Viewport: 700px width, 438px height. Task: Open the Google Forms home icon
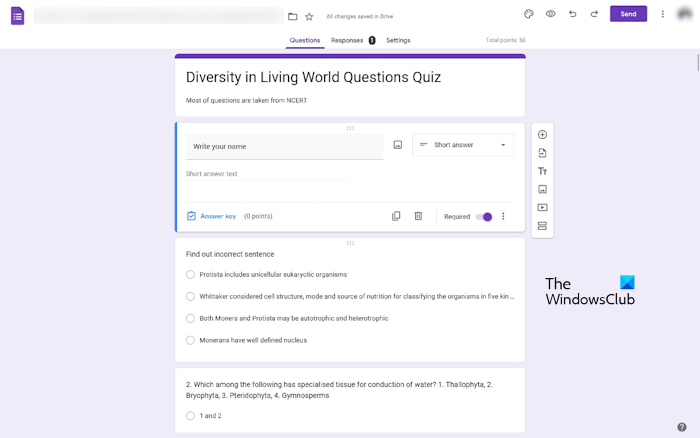tap(17, 16)
